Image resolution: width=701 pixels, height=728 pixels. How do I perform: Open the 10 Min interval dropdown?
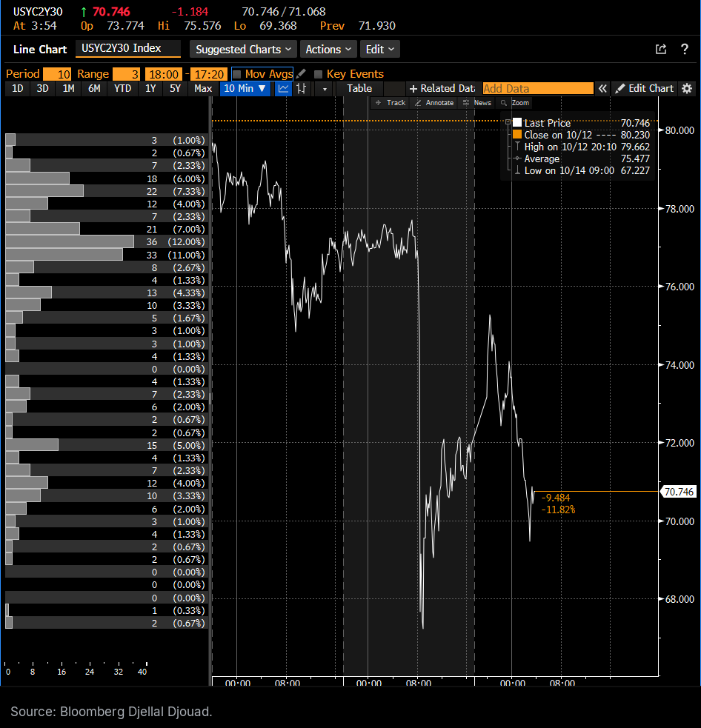click(245, 88)
